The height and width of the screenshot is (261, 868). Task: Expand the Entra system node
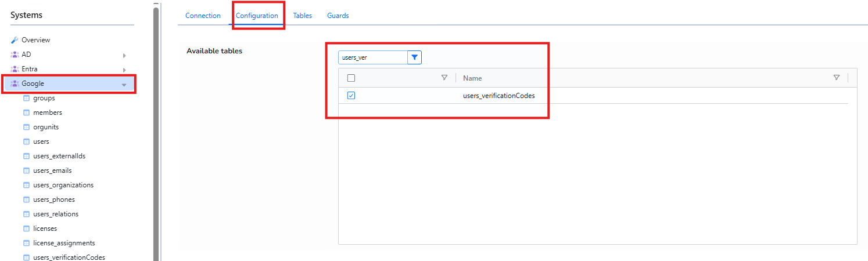pos(124,70)
